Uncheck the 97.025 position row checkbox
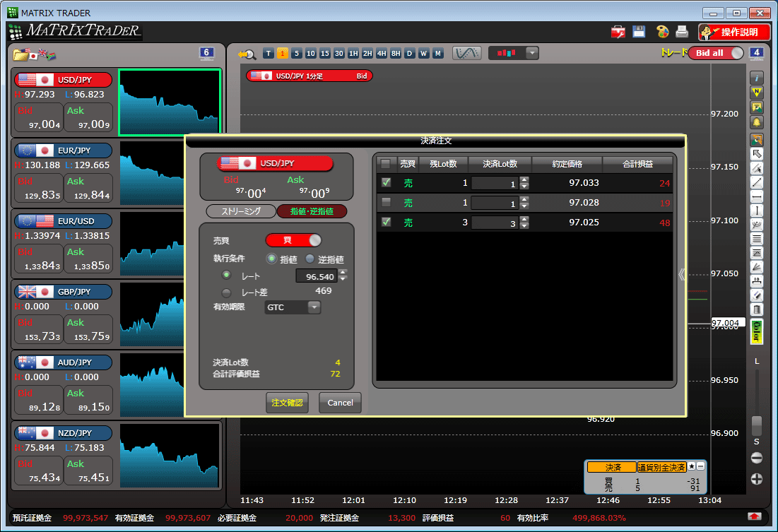The image size is (778, 532). coord(386,222)
